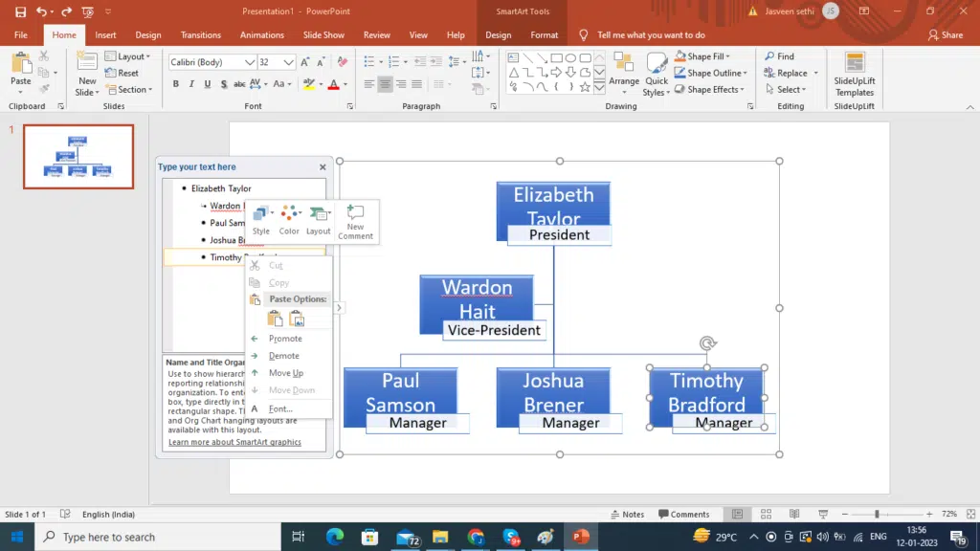Click the New Slide icon
The height and width of the screenshot is (551, 980).
[87, 64]
